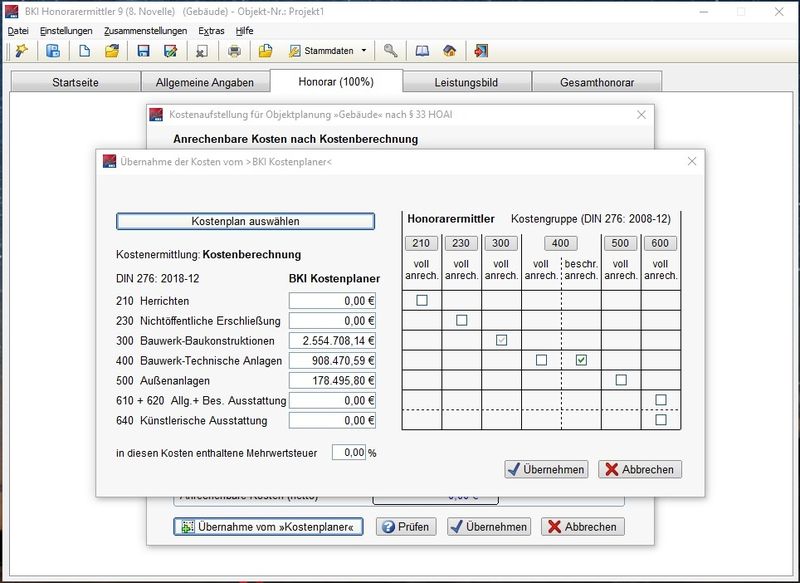800x583 pixels.
Task: Expand the Stammdaten dropdown arrow
Action: click(x=364, y=51)
